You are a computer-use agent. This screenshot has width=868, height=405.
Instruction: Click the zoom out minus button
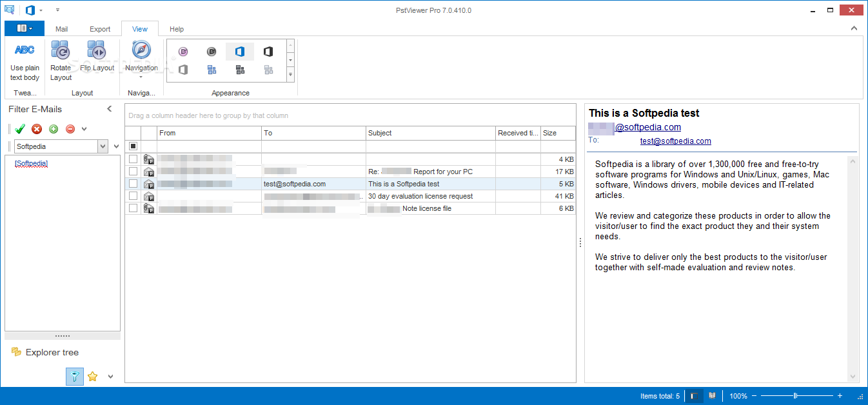coord(755,396)
